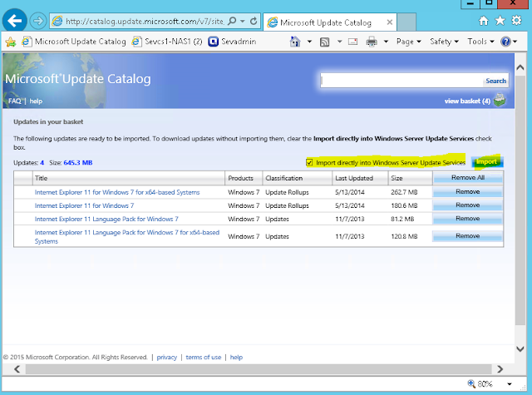This screenshot has width=532, height=395.
Task: Open Sevcs1-NAS1 (2) favorites bar link
Action: point(167,42)
